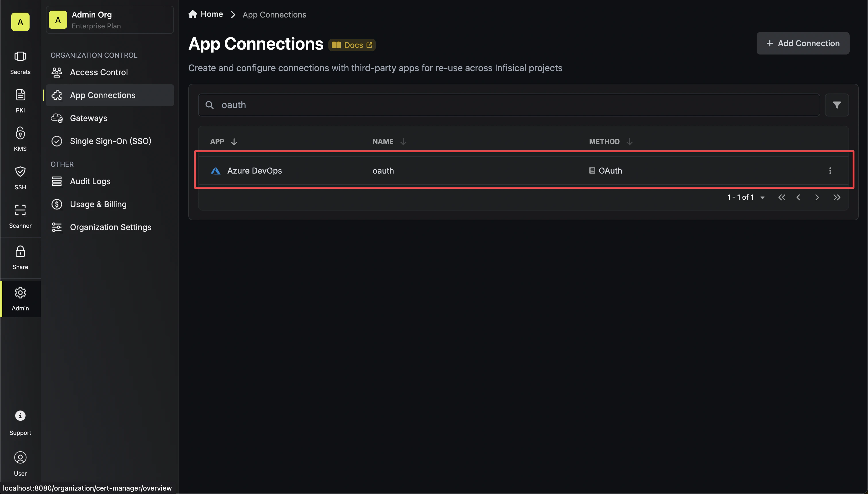Click the yellow A organization avatar

(x=20, y=22)
